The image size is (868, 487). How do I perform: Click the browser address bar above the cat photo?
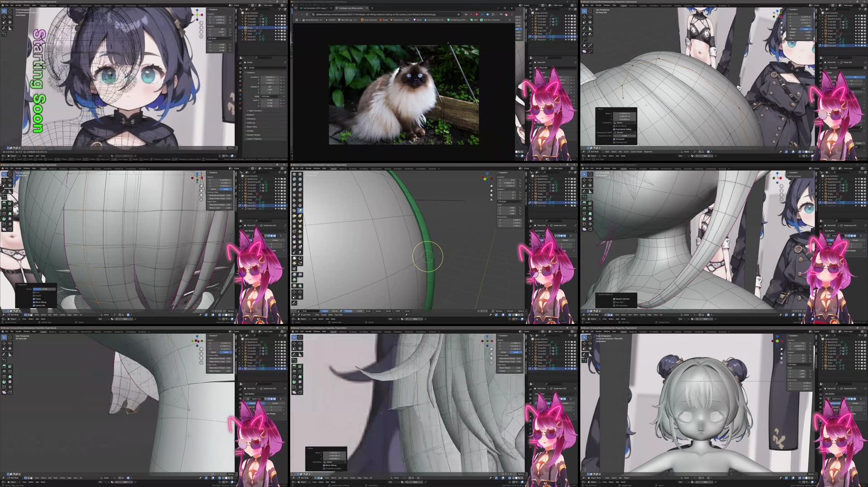point(385,14)
